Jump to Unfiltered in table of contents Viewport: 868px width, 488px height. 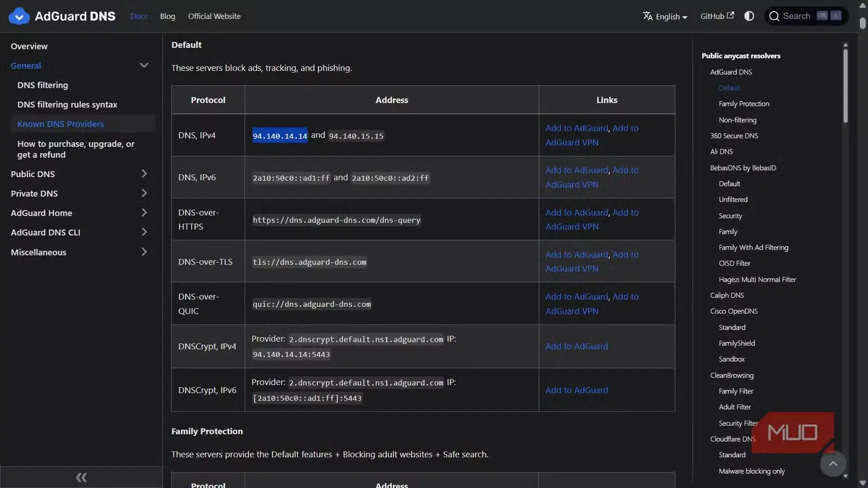pyautogui.click(x=733, y=200)
